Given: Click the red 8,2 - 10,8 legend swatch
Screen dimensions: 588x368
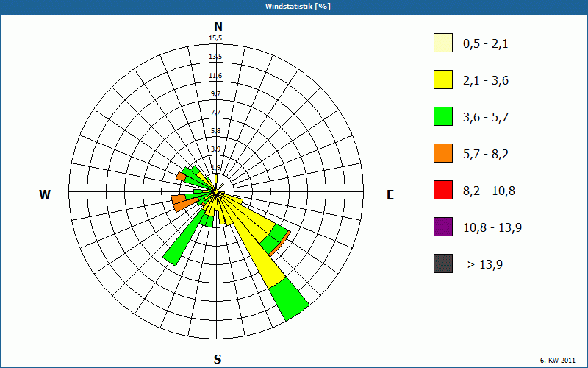Looking at the screenshot, I should pos(443,190).
